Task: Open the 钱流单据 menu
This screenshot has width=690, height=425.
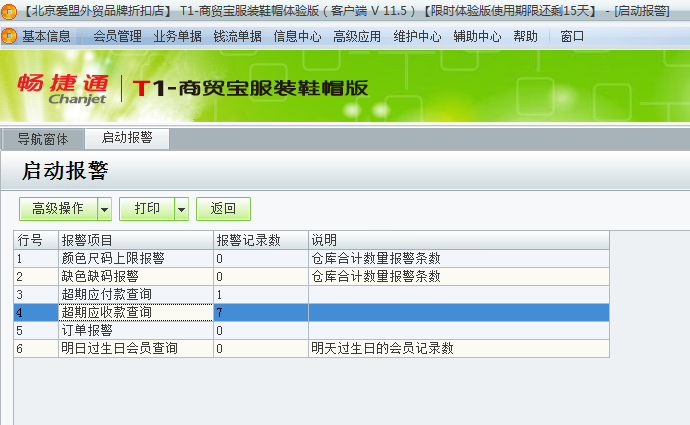Action: pos(238,37)
